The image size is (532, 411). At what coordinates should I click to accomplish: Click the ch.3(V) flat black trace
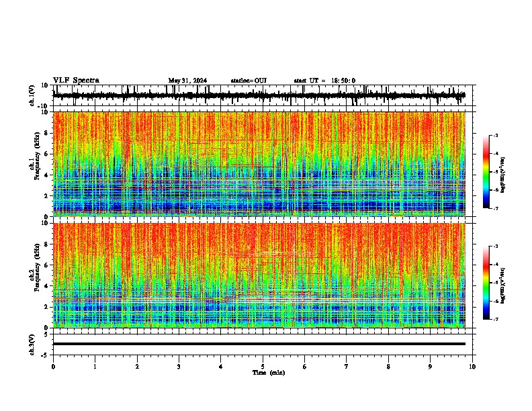[259, 344]
